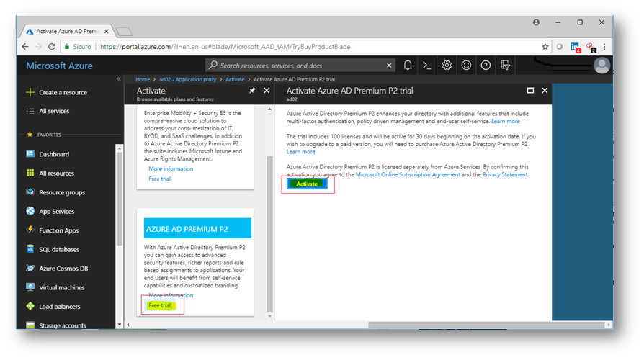
Task: Click the Microsoft Azure logo text
Action: pos(59,66)
